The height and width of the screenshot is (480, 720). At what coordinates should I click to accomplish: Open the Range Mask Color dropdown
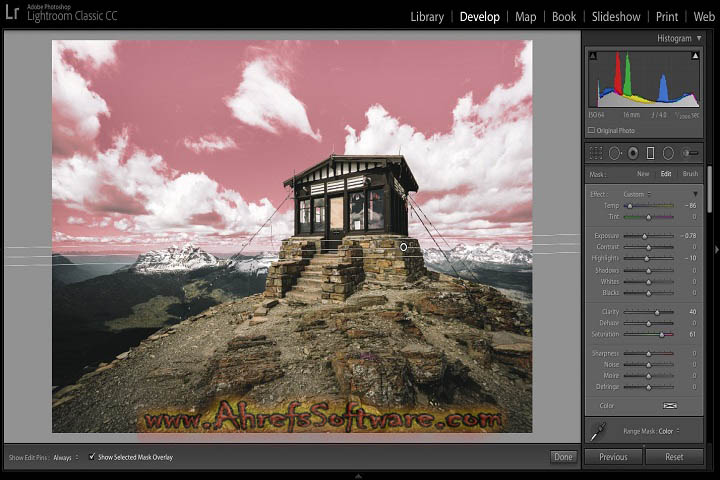668,431
